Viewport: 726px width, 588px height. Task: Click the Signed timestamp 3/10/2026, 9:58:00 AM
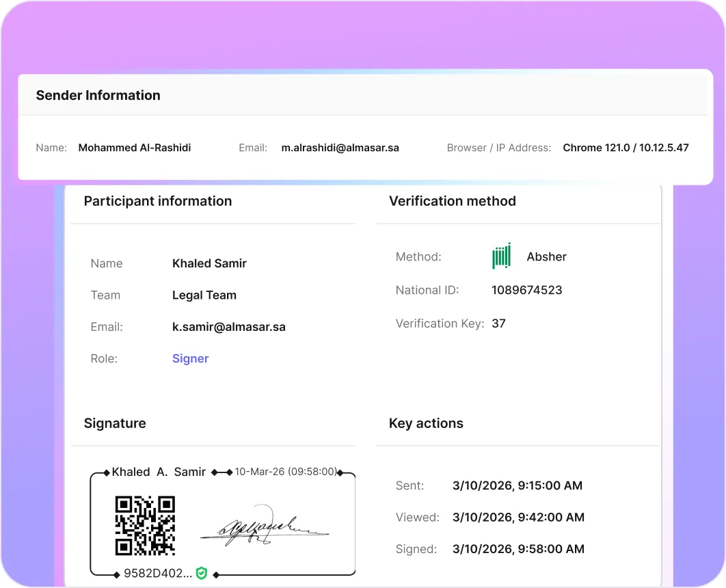coord(518,549)
